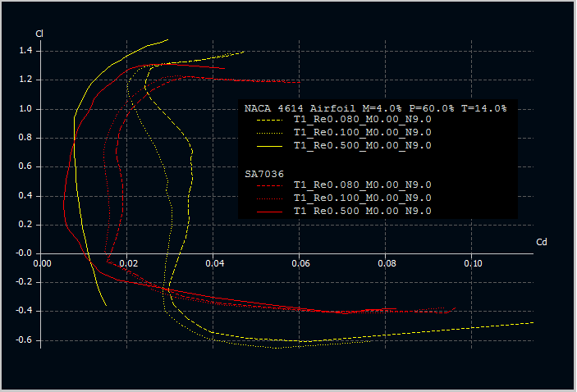
Task: Click the yellow solid line sample in legend
Action: tap(270, 146)
